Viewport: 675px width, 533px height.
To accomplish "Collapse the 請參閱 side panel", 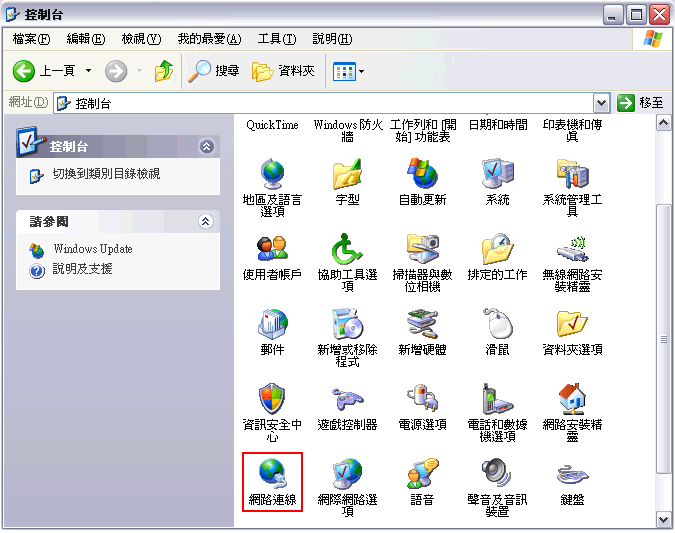I will click(x=206, y=222).
